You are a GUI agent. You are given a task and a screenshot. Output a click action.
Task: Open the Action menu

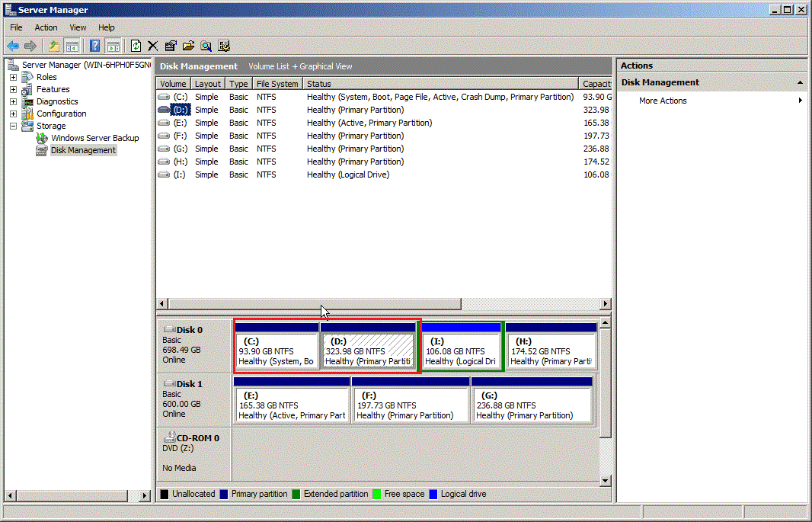46,27
